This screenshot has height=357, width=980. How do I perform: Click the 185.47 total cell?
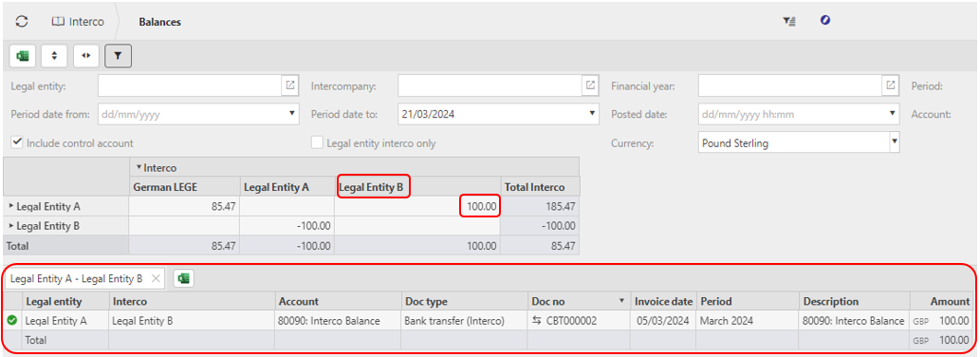pyautogui.click(x=540, y=206)
